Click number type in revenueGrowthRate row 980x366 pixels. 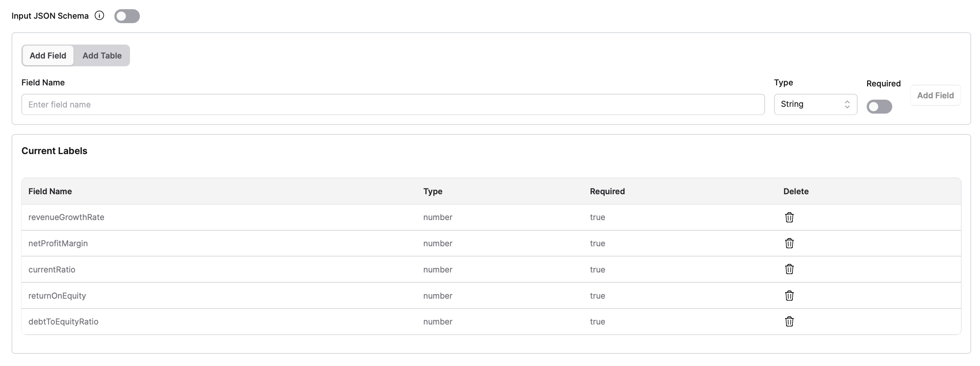pos(438,217)
